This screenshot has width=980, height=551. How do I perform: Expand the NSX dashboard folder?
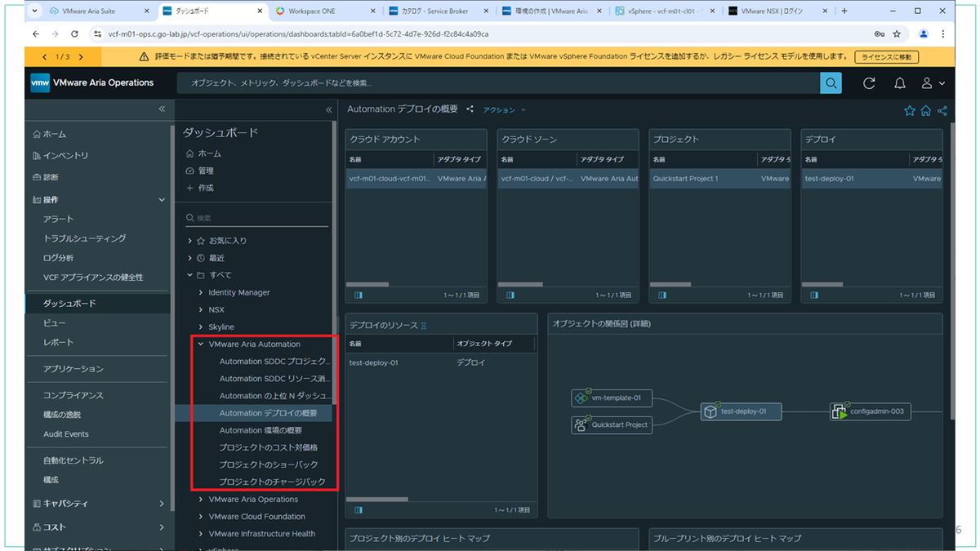[x=201, y=310]
